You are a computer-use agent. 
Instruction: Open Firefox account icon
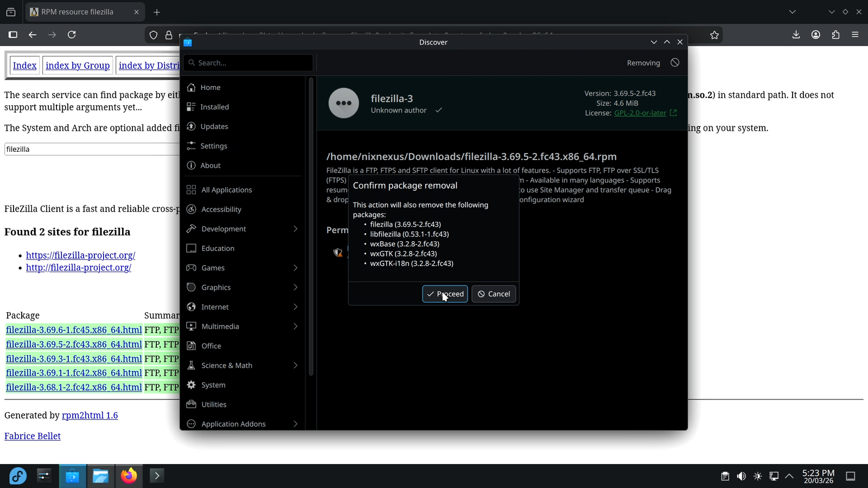pos(816,35)
